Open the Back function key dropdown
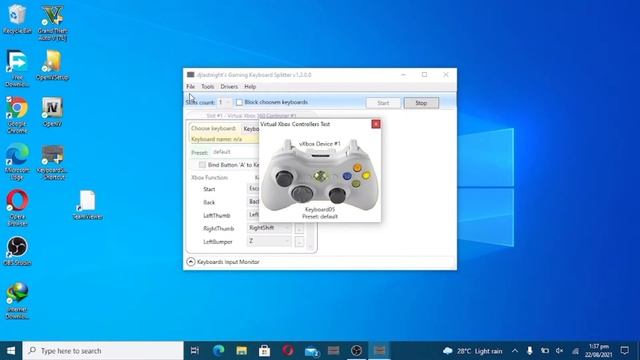This screenshot has width=640, height=360. [x=253, y=202]
